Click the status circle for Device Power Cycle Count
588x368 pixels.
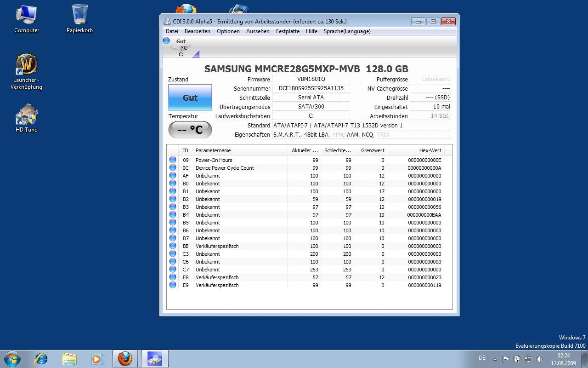173,168
